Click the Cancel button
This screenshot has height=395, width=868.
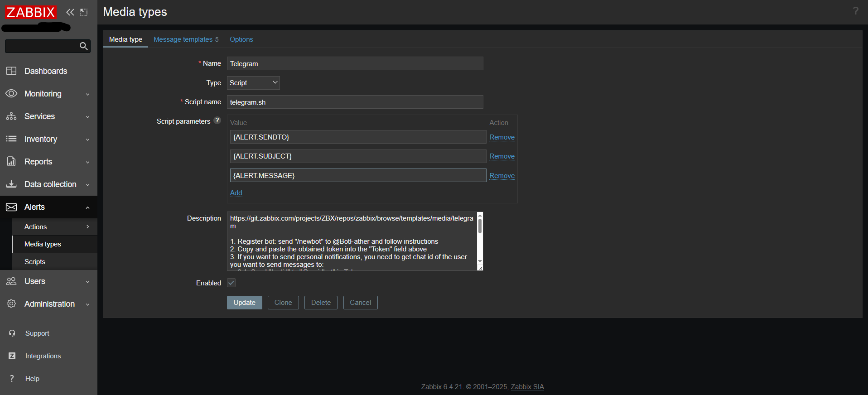tap(361, 303)
